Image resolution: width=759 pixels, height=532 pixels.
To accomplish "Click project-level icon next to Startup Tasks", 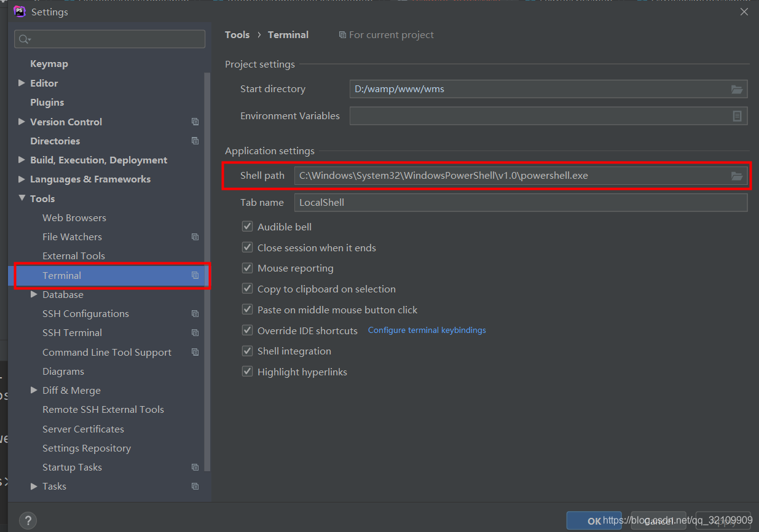I will pos(195,467).
